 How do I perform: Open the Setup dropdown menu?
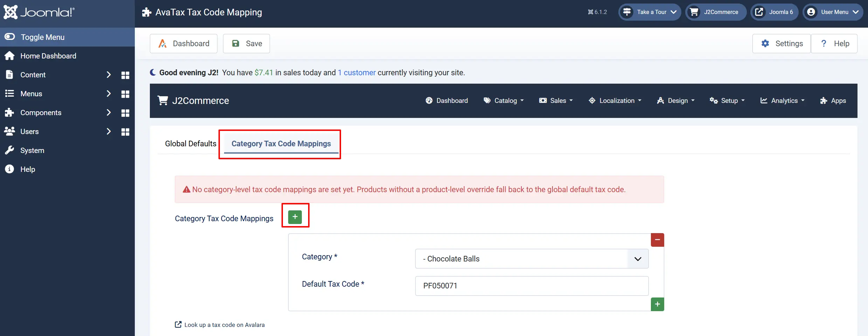point(727,100)
